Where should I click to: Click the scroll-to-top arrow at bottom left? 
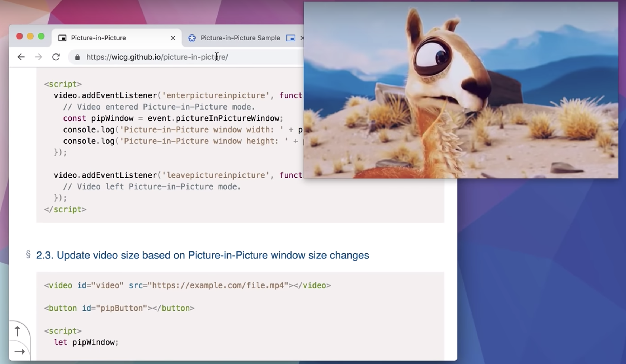18,331
